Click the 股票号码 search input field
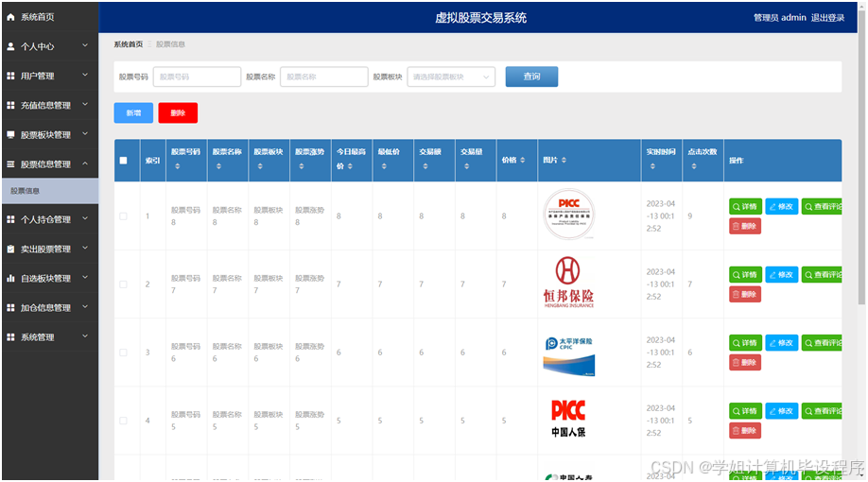This screenshot has width=868, height=482. (197, 77)
